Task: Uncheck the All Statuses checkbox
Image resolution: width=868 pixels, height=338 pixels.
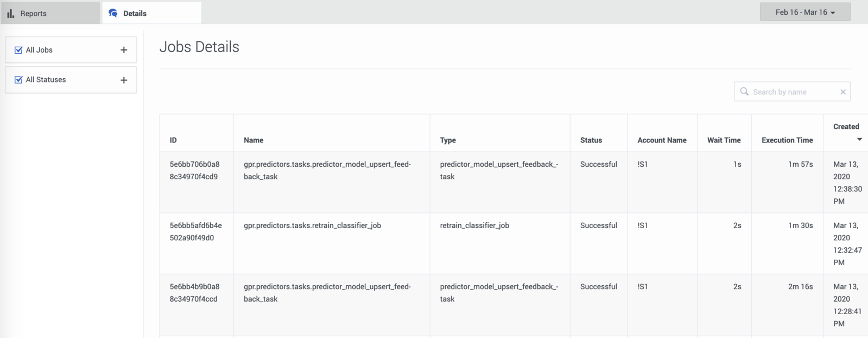Action: [x=18, y=80]
